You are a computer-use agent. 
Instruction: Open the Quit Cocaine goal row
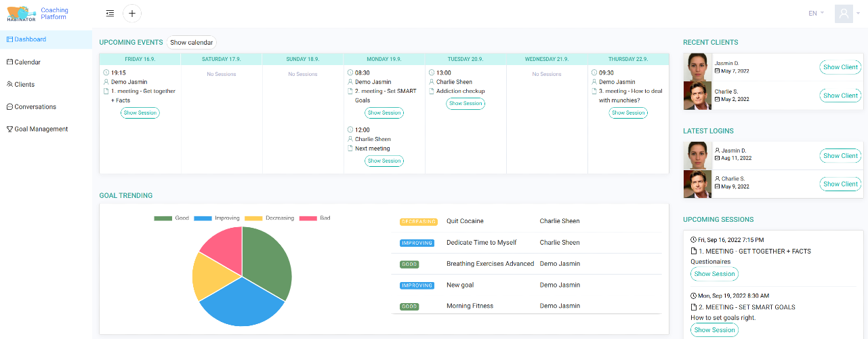coord(526,221)
